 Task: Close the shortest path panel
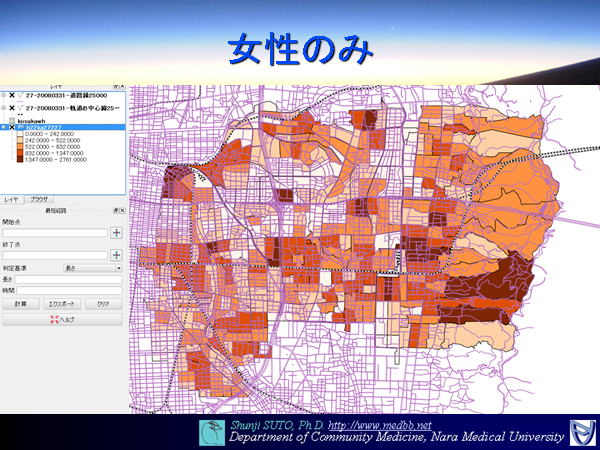[122, 210]
